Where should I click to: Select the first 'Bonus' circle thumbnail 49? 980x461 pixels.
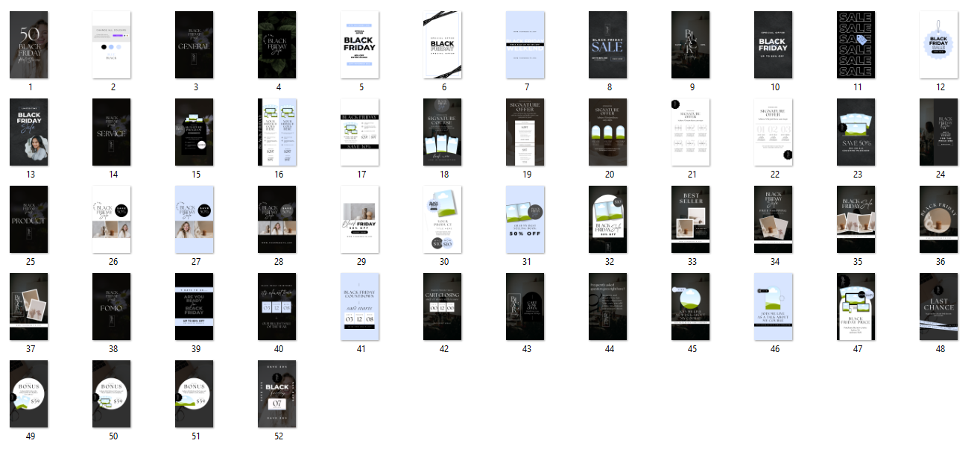pos(29,394)
